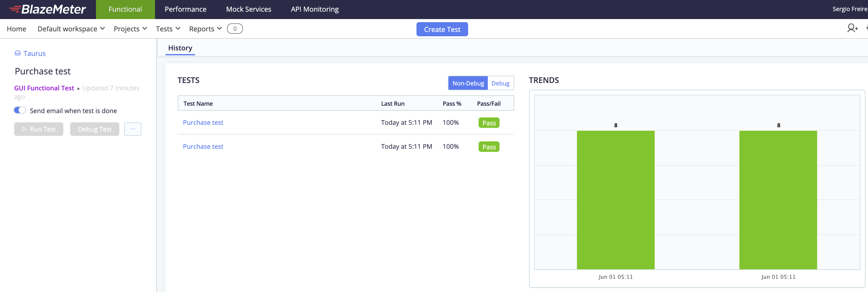Click the Taurus project icon
Image resolution: width=868 pixels, height=292 pixels.
18,53
